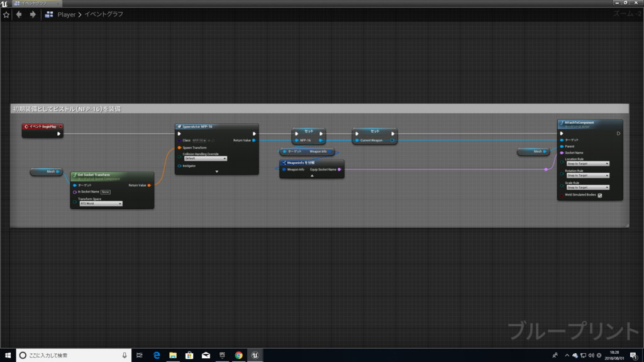Click the orange Spawn Transform input pin
Image resolution: width=644 pixels, height=362 pixels.
click(179, 148)
